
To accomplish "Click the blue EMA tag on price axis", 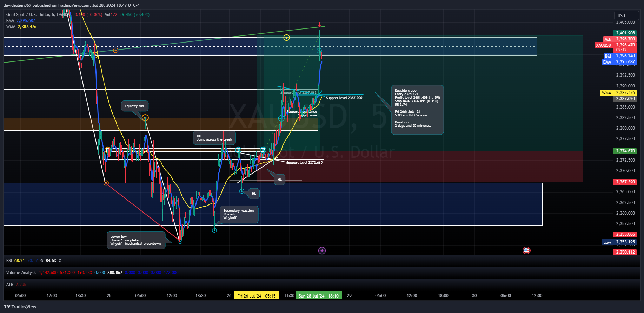I will pyautogui.click(x=607, y=62).
